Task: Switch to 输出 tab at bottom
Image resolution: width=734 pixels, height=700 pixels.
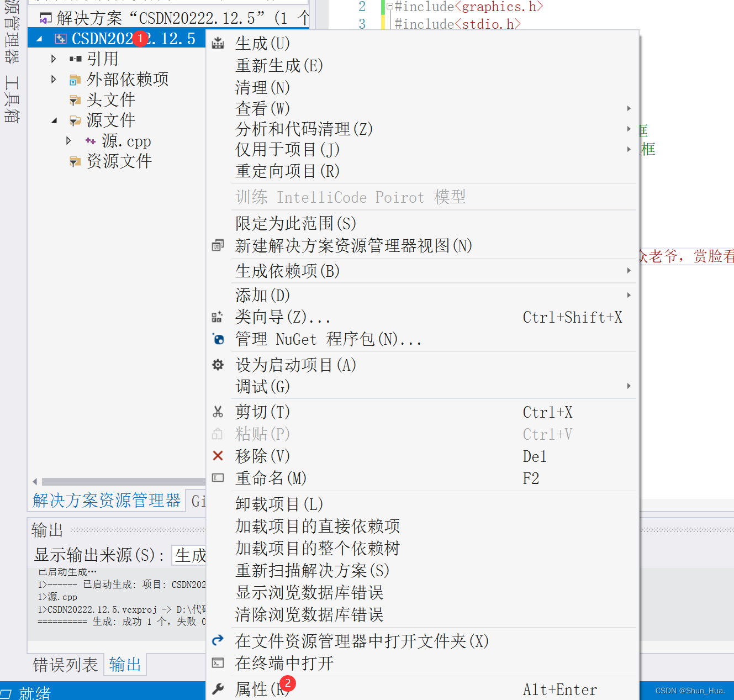Action: (x=125, y=665)
